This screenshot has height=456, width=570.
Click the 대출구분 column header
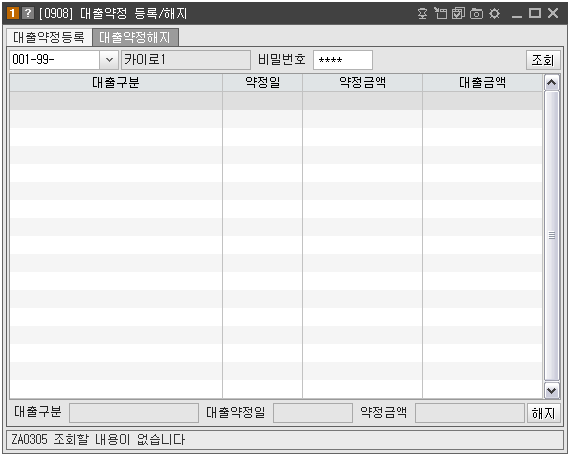116,83
